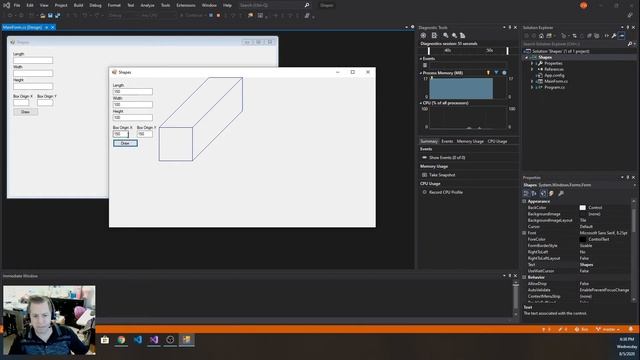Viewport: 640px width, 360px height.
Task: Click Take Snapshot under Memory Usage
Action: pos(442,175)
